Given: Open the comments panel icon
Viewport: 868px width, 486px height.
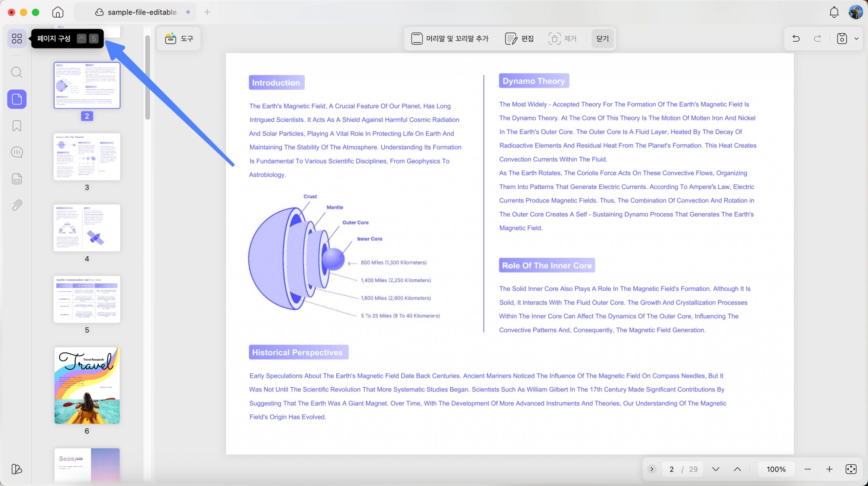Looking at the screenshot, I should tap(17, 152).
